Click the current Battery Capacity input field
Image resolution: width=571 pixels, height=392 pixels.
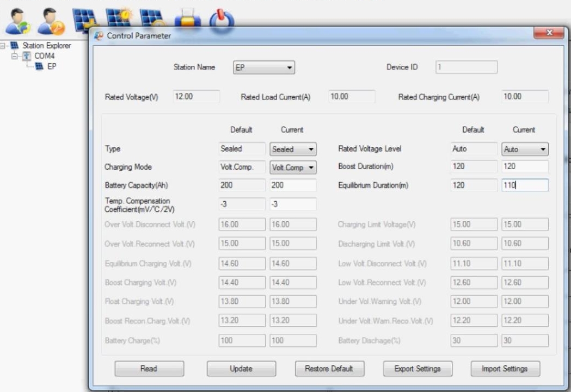[293, 185]
